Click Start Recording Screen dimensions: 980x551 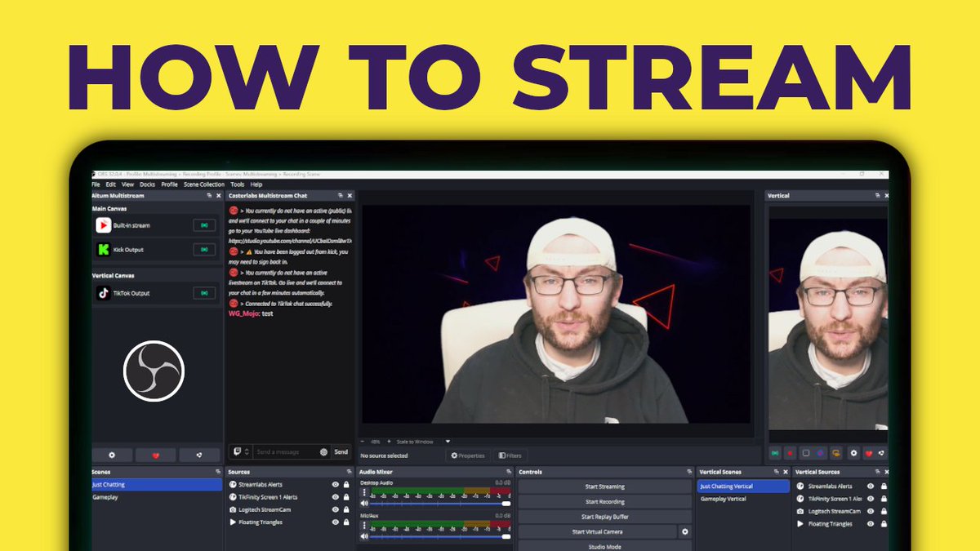pos(604,501)
